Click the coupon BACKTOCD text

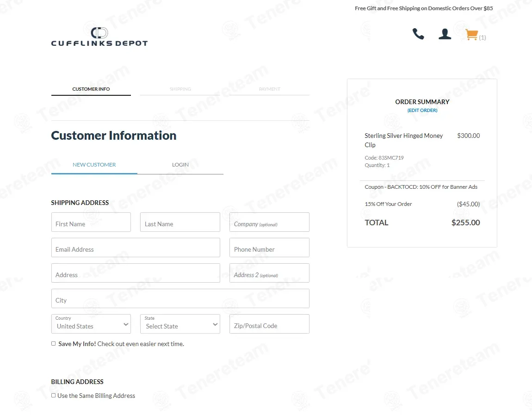421,187
